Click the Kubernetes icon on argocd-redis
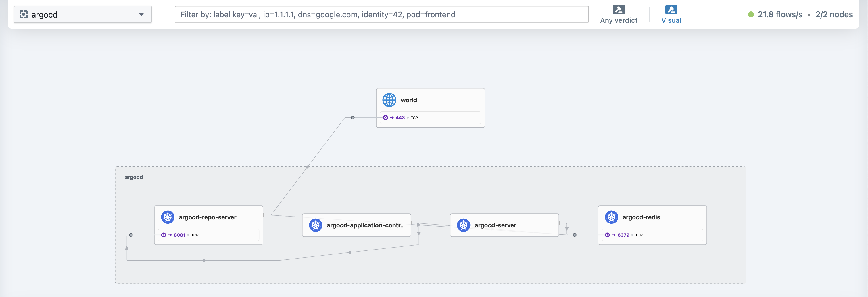Image resolution: width=868 pixels, height=297 pixels. [x=612, y=217]
